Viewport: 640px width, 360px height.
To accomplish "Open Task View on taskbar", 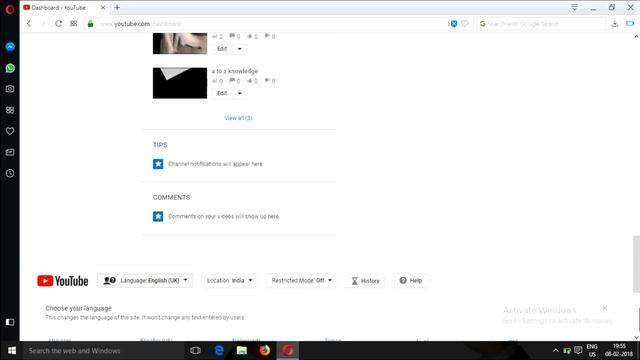I will click(x=196, y=351).
